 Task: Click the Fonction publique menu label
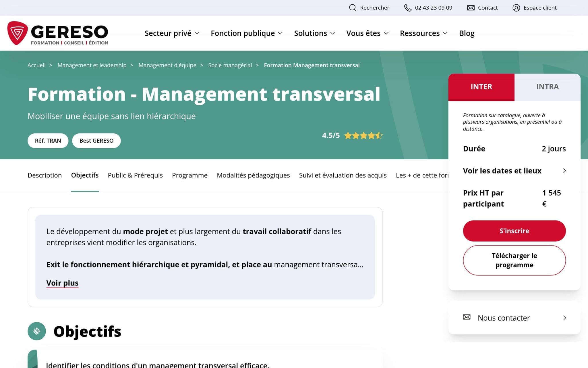pyautogui.click(x=243, y=33)
